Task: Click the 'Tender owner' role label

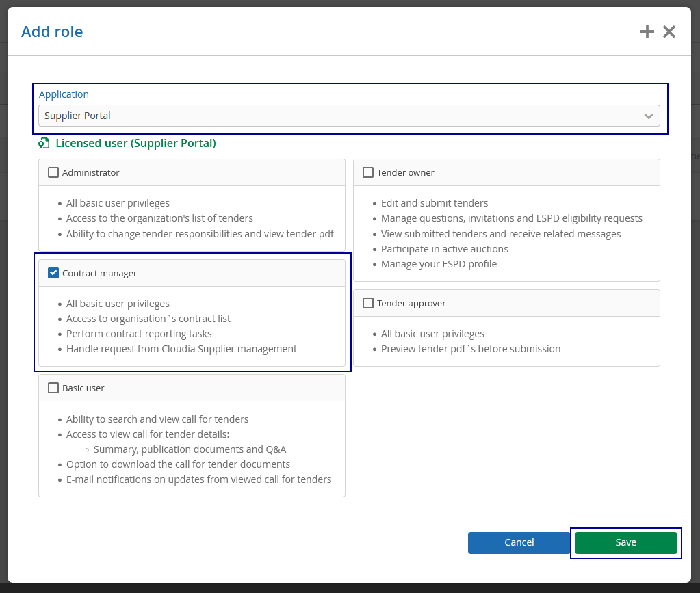Action: [405, 172]
